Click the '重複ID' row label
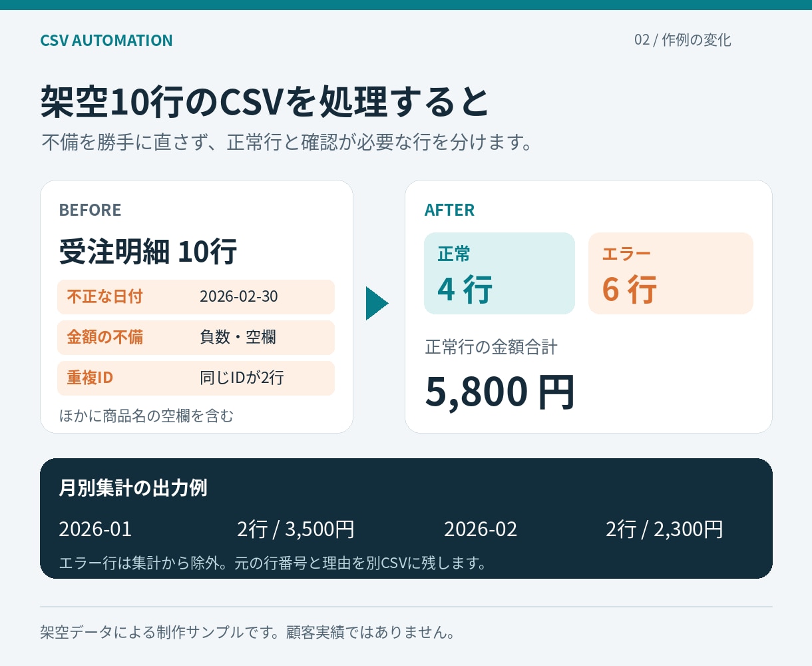This screenshot has height=666, width=812. (x=90, y=378)
